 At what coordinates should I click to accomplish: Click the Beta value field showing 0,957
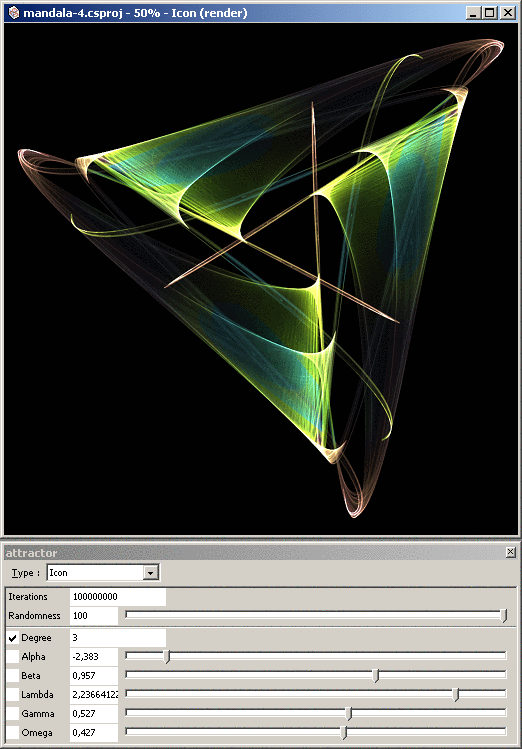tap(94, 675)
